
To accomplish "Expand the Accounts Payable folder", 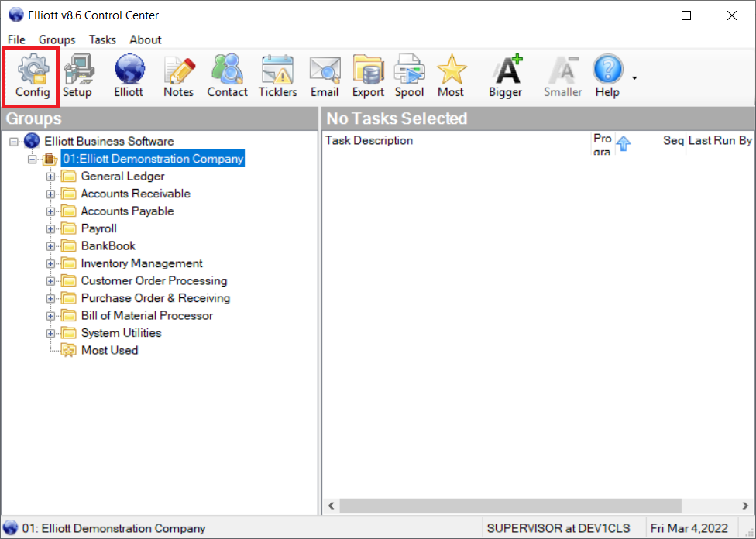I will pyautogui.click(x=50, y=211).
